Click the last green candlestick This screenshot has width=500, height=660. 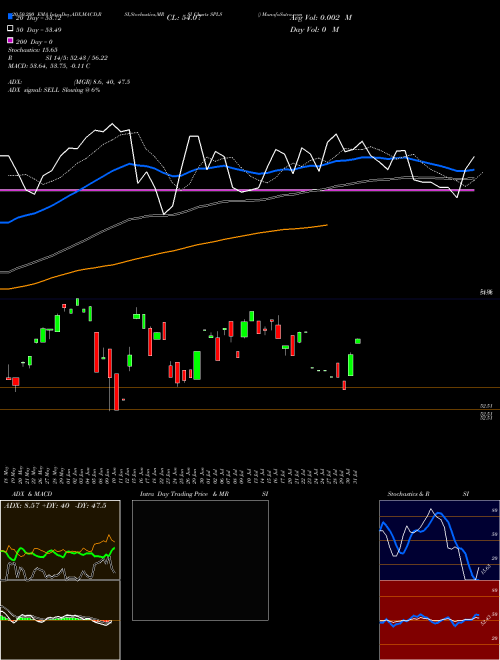(x=358, y=341)
